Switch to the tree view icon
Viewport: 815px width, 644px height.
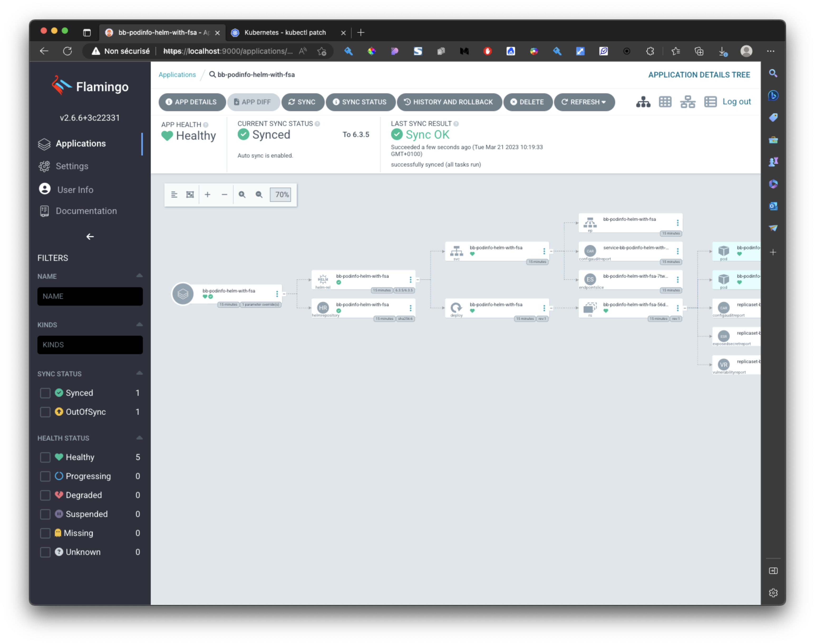pyautogui.click(x=643, y=102)
